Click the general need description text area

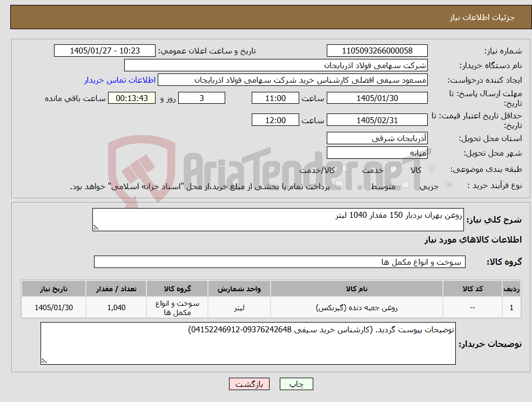pyautogui.click(x=278, y=220)
